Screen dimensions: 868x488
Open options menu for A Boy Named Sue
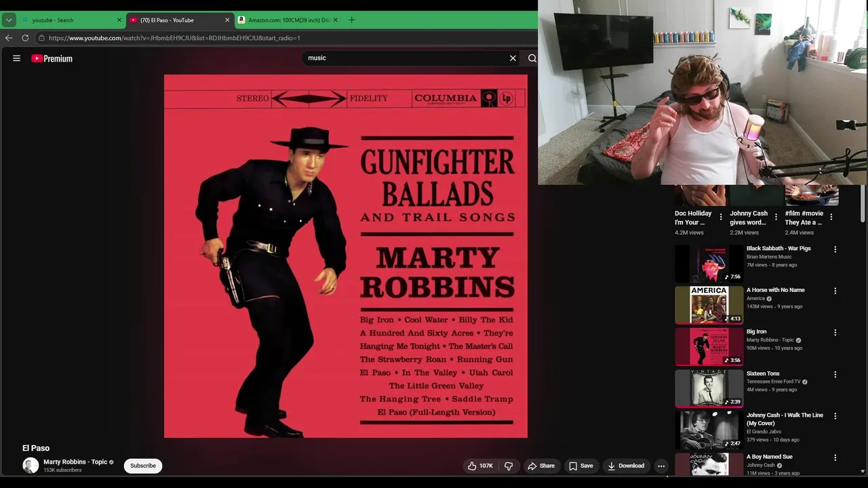pyautogui.click(x=835, y=457)
